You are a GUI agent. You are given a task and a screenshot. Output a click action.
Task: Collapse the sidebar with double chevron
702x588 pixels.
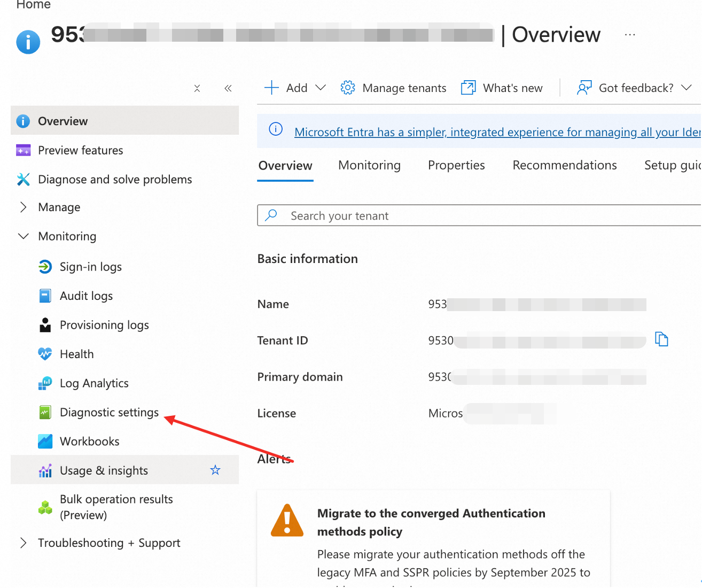click(x=228, y=88)
